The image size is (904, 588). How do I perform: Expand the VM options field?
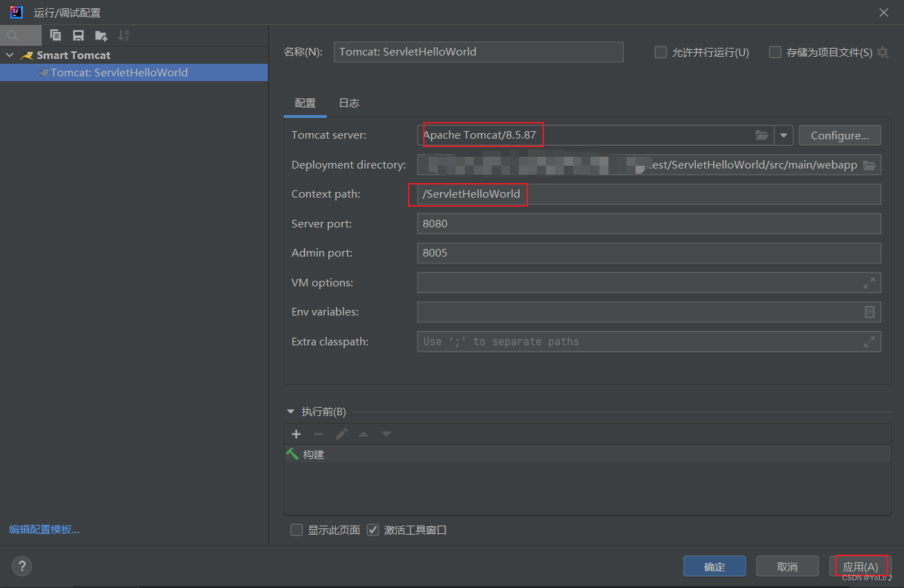point(869,283)
